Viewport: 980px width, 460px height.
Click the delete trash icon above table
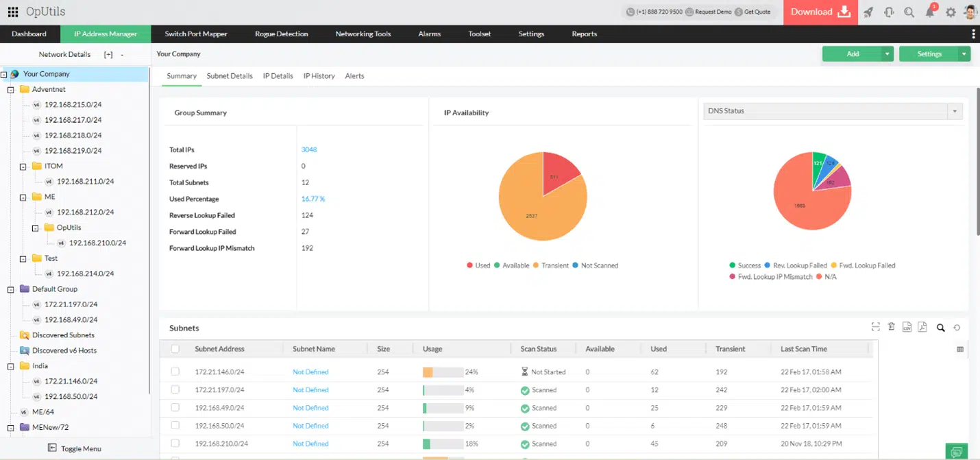892,327
